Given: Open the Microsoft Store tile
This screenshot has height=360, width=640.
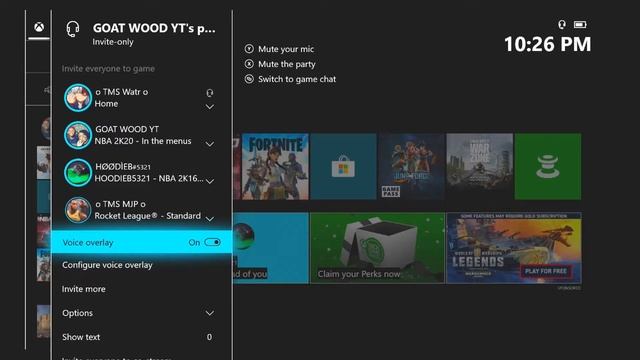Looking at the screenshot, I should coord(343,166).
